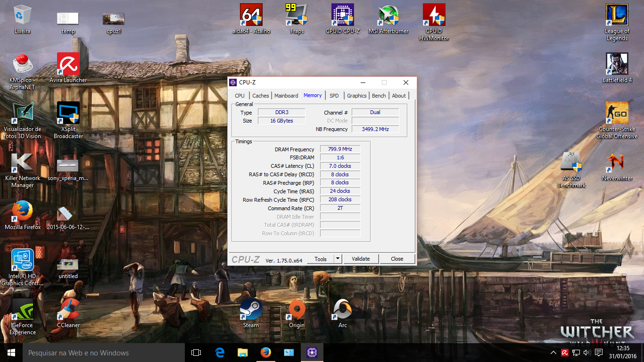Open the Arc desktop shortcut

click(x=343, y=313)
